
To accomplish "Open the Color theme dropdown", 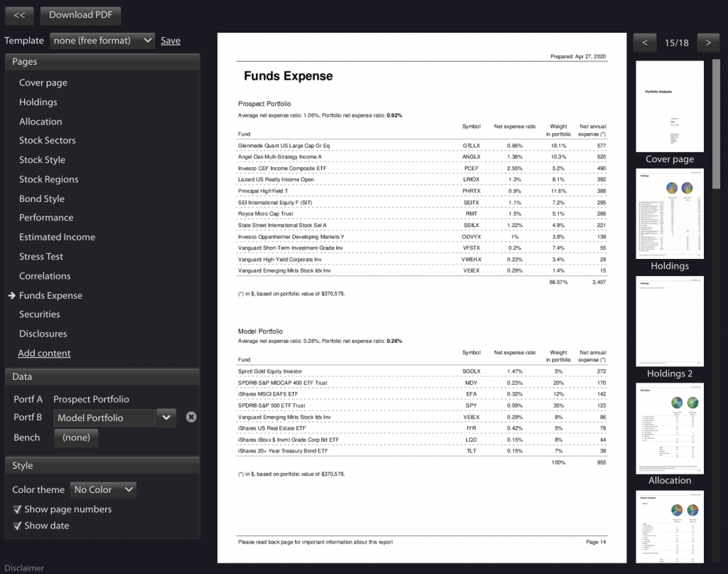I will coord(103,489).
